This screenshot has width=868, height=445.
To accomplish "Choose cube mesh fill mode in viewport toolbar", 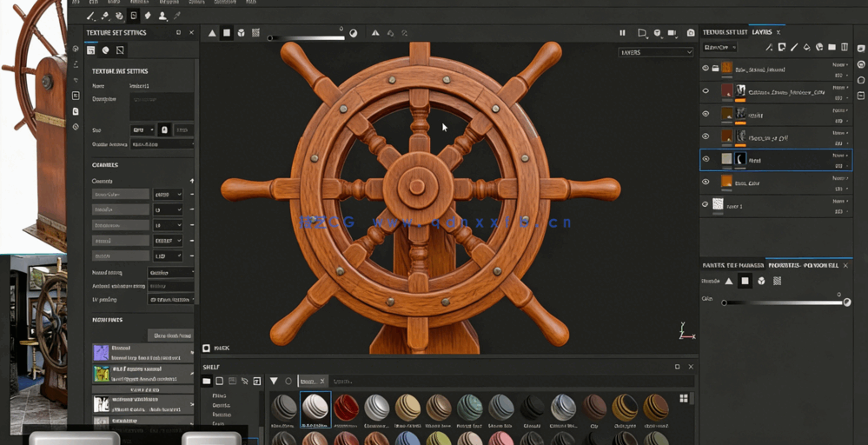I will coord(242,33).
